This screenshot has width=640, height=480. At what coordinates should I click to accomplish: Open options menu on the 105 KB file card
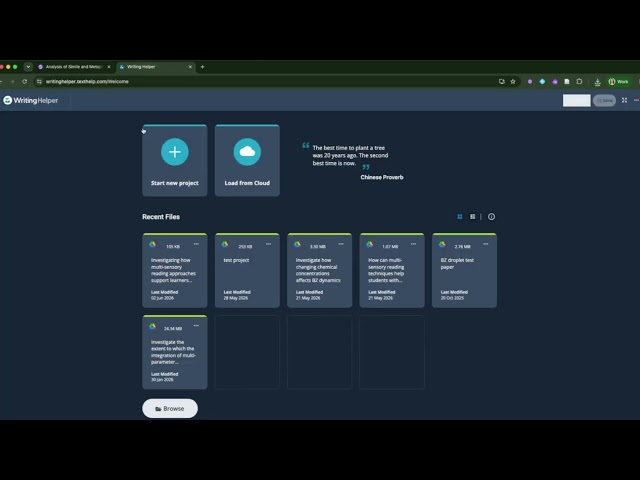(x=196, y=244)
